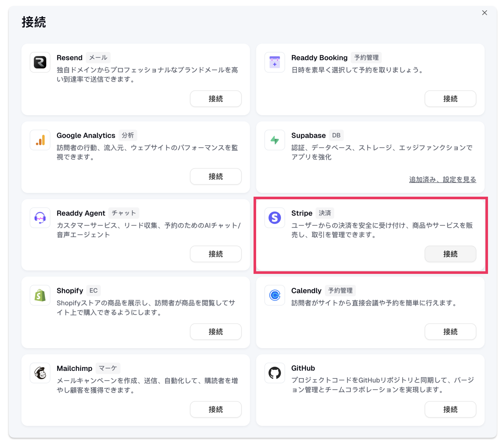This screenshot has height=445, width=504.
Task: Click the Supabase title text
Action: (308, 135)
